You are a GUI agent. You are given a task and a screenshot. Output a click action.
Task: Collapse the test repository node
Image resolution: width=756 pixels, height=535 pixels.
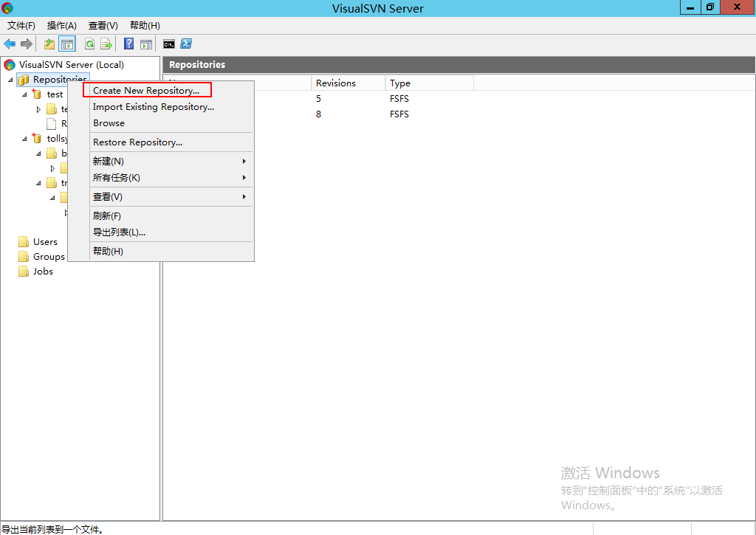click(x=24, y=94)
